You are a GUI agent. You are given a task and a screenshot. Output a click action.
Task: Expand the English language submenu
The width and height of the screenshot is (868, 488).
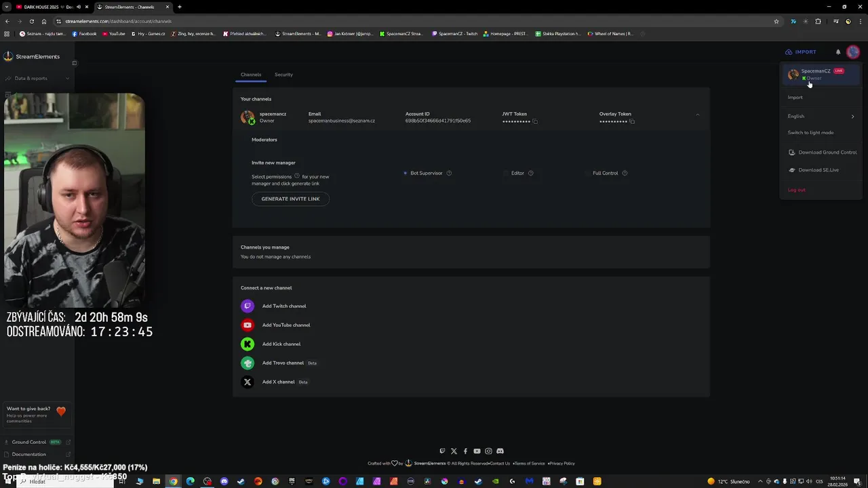pyautogui.click(x=821, y=116)
